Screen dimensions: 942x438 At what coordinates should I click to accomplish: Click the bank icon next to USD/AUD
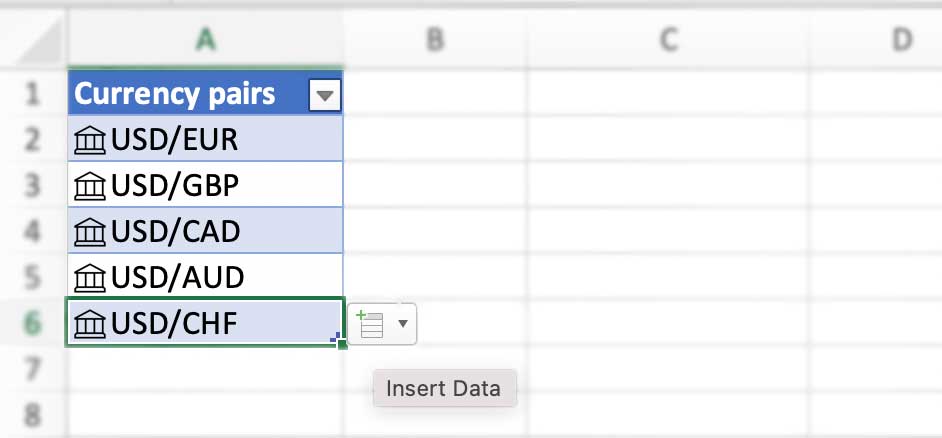[90, 277]
